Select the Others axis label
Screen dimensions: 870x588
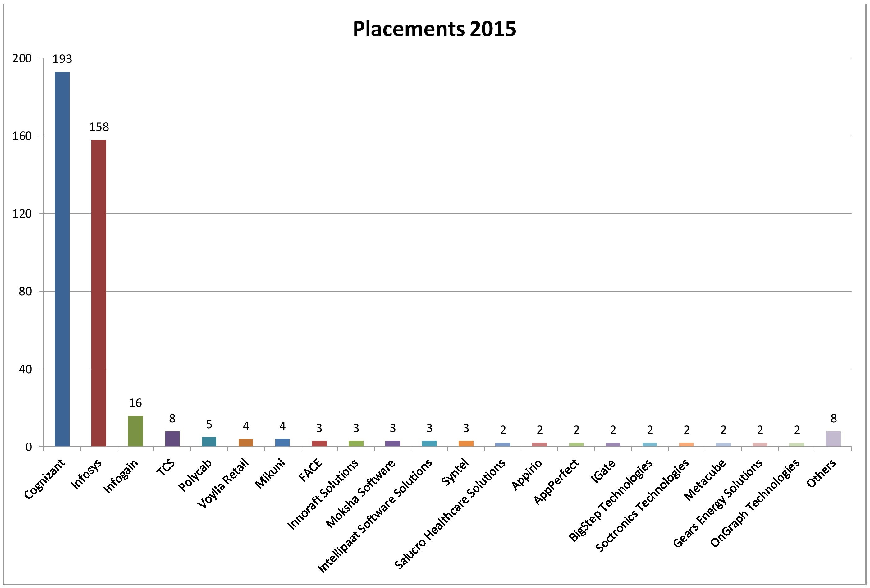821,473
